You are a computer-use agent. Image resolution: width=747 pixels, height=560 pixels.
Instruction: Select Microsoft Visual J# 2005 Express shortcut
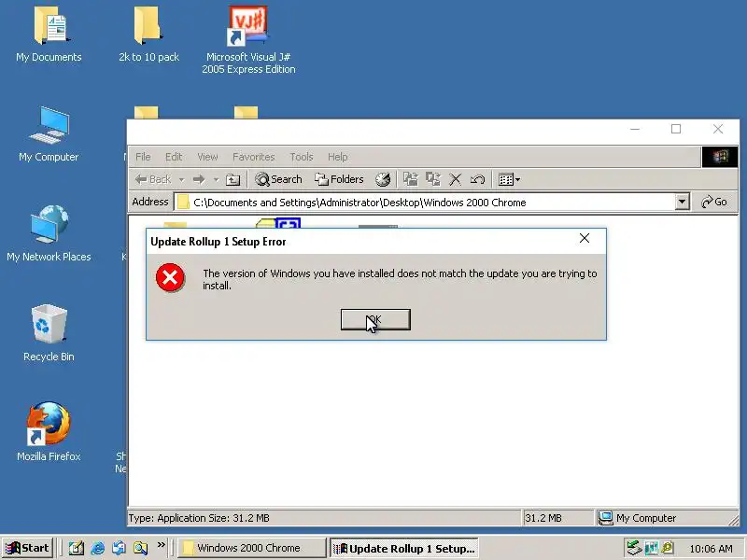click(248, 40)
